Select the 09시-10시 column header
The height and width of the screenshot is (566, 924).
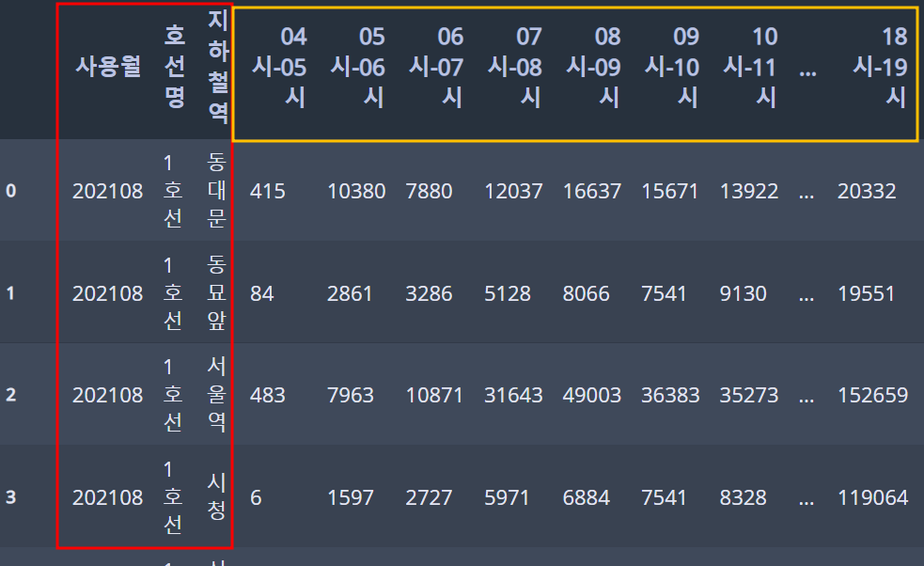coord(672,67)
